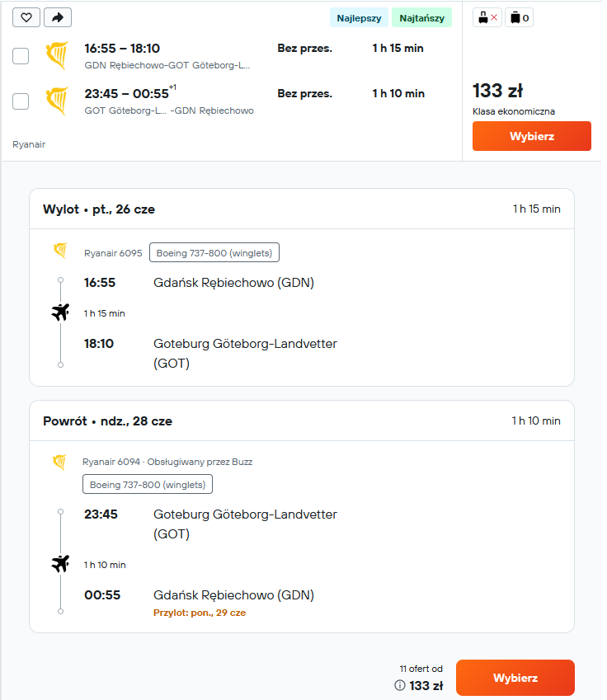Viewport: 607px width, 700px height.
Task: Click outbound Boeing 737-800 (winglets) tag
Action: pos(214,252)
